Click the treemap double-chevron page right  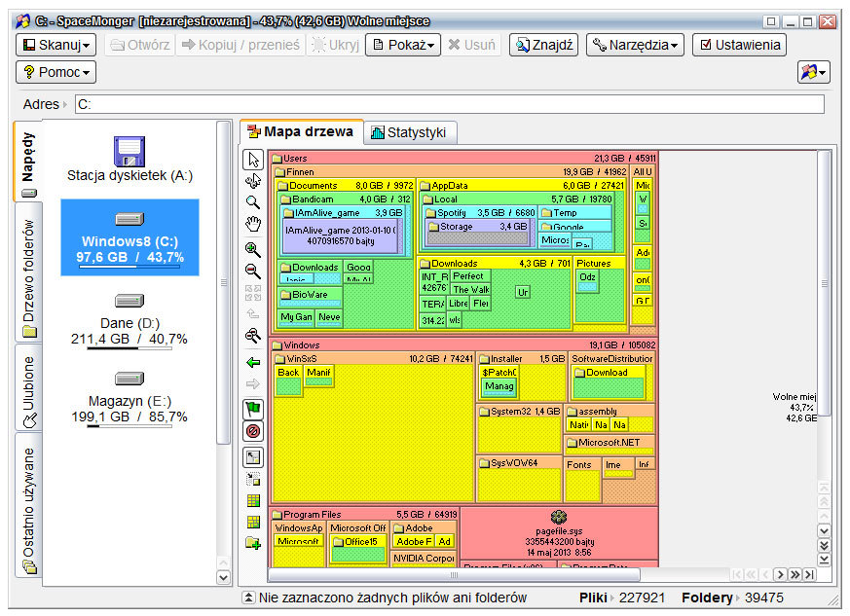coord(795,574)
